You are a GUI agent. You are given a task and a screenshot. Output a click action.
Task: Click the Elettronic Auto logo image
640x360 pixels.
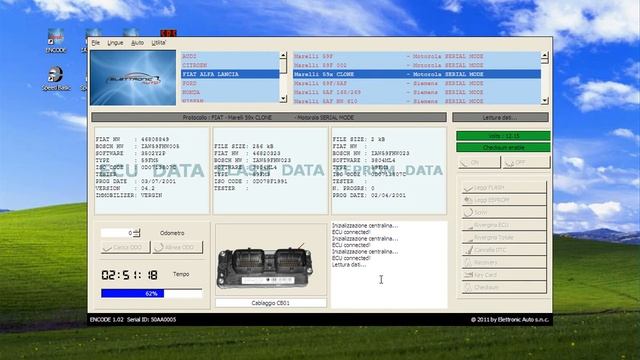133,78
